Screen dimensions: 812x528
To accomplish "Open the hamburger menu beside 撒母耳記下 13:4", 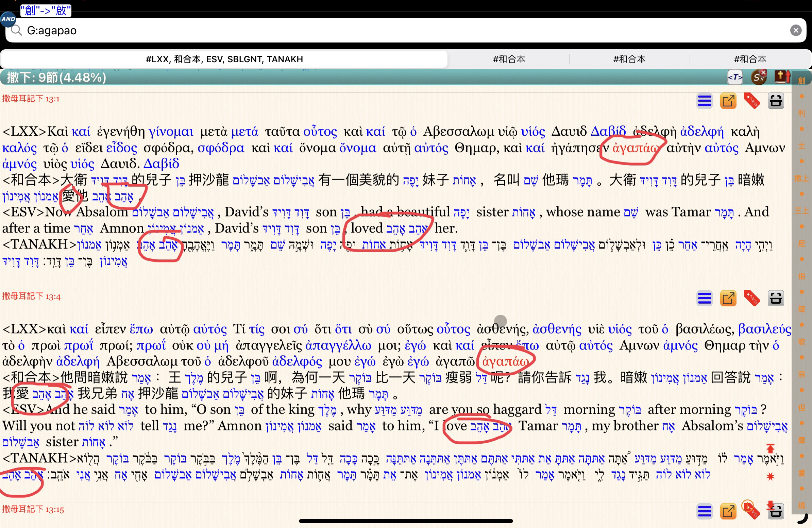I will click(x=705, y=299).
